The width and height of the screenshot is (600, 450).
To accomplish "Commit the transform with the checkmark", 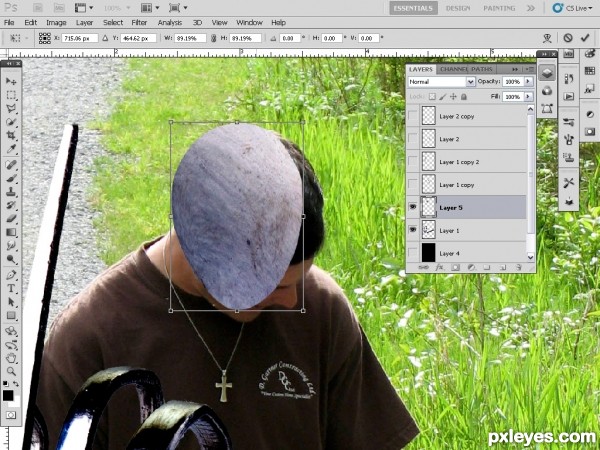I will 585,38.
